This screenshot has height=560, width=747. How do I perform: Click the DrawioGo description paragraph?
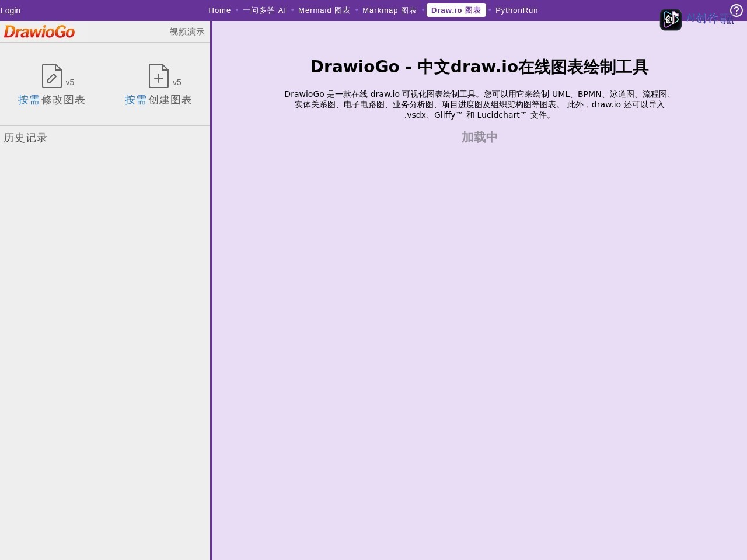click(x=480, y=104)
